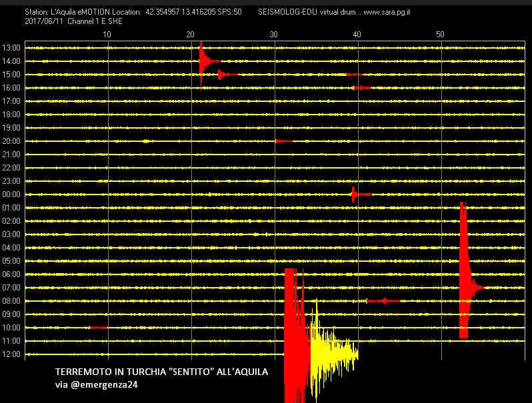
Task: Click the 22:00 hour label
Action: (x=11, y=168)
